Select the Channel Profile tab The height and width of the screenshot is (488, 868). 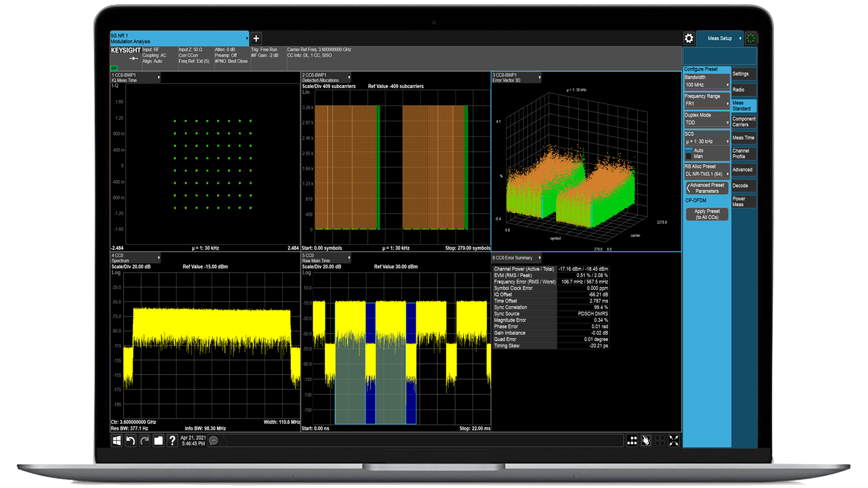tap(743, 153)
